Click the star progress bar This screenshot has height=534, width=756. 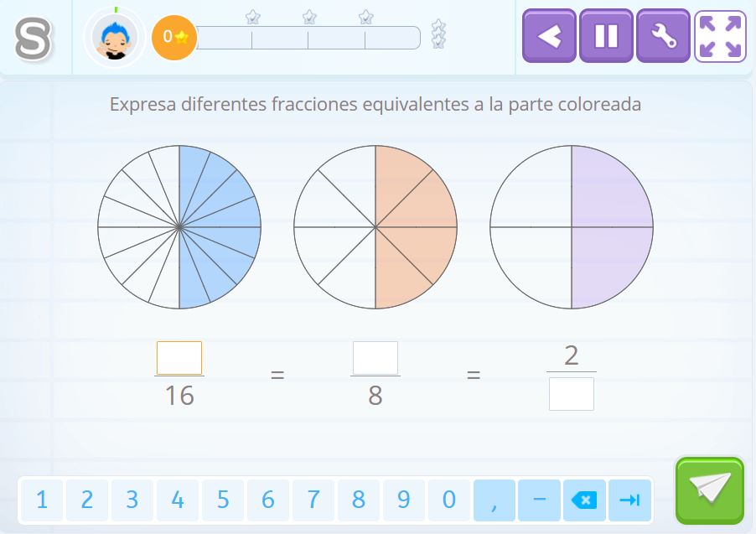pyautogui.click(x=308, y=38)
